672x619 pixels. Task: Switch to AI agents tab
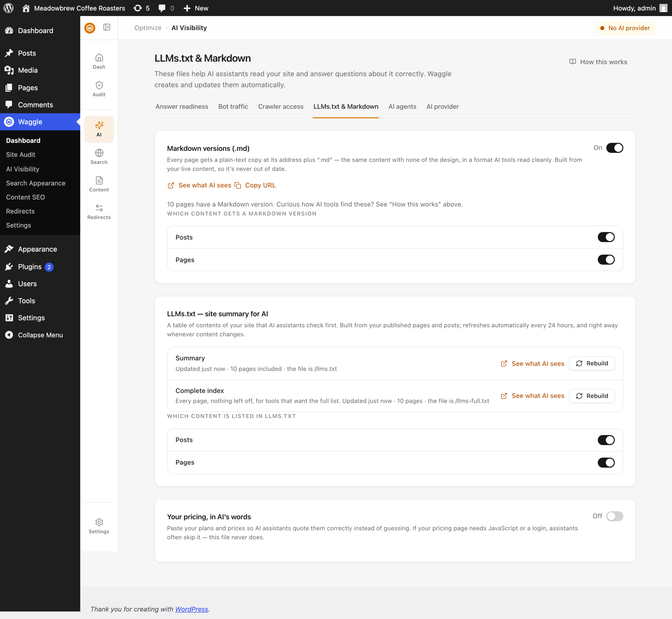coord(402,107)
